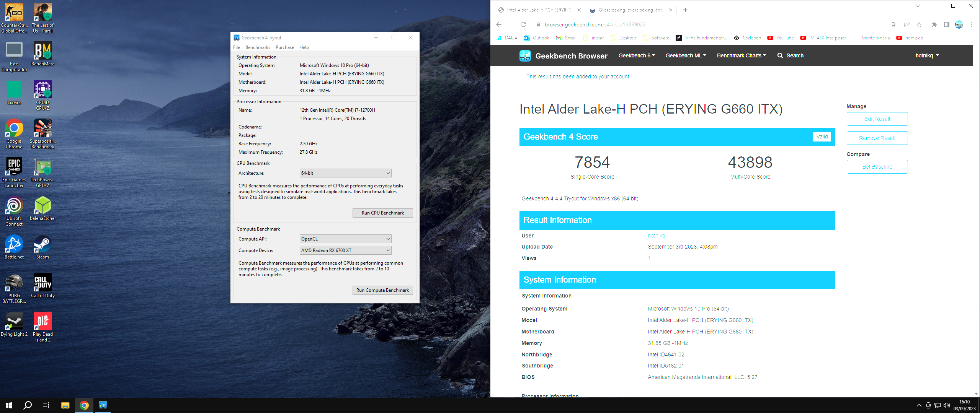The image size is (980, 413).
Task: Open Dying Light 2 shortcut
Action: coord(14,324)
